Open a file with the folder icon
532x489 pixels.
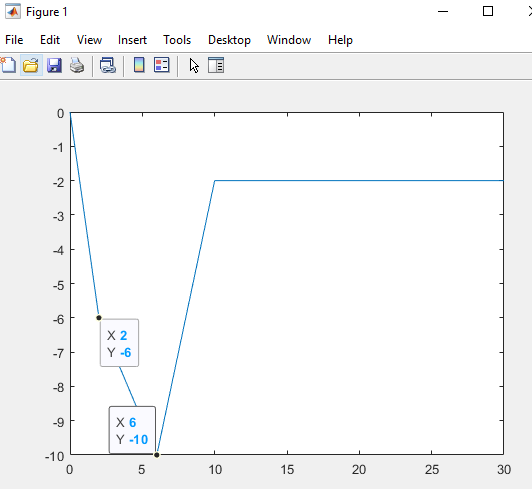(x=31, y=65)
